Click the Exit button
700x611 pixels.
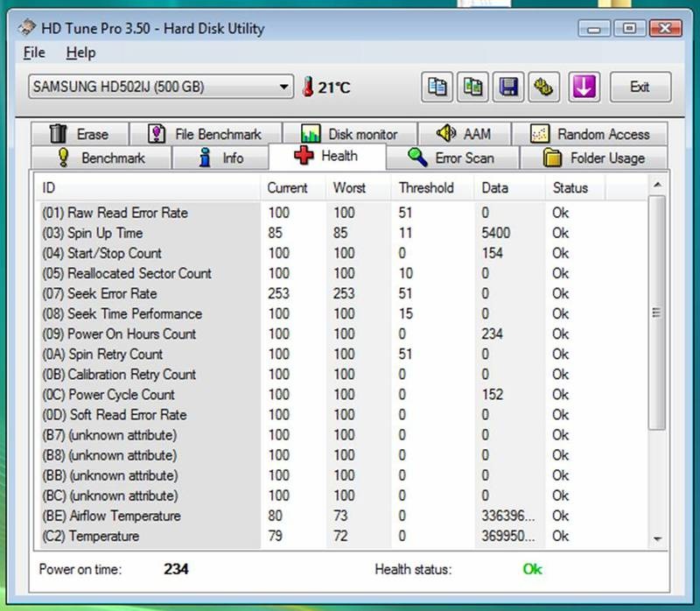click(x=640, y=87)
